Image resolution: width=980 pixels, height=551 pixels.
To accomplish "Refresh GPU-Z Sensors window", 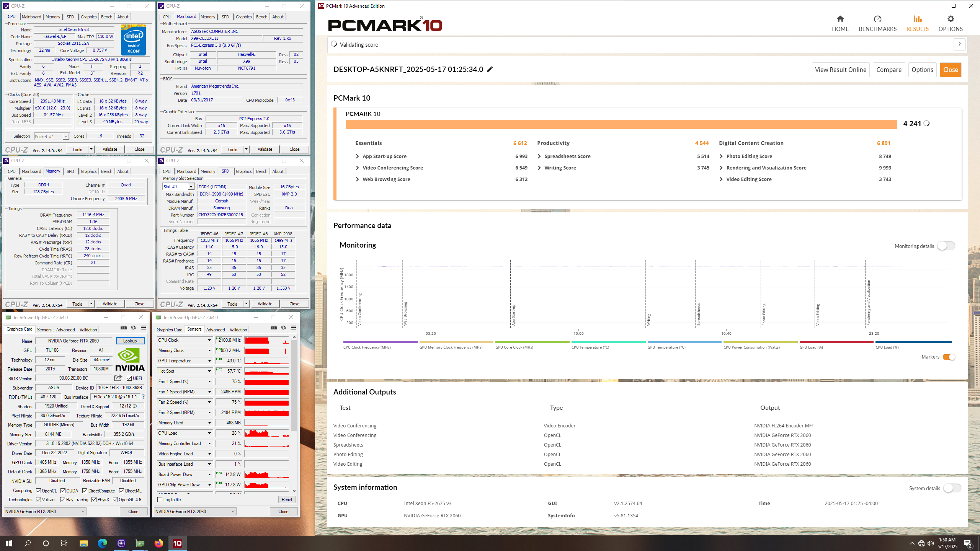I will [283, 328].
